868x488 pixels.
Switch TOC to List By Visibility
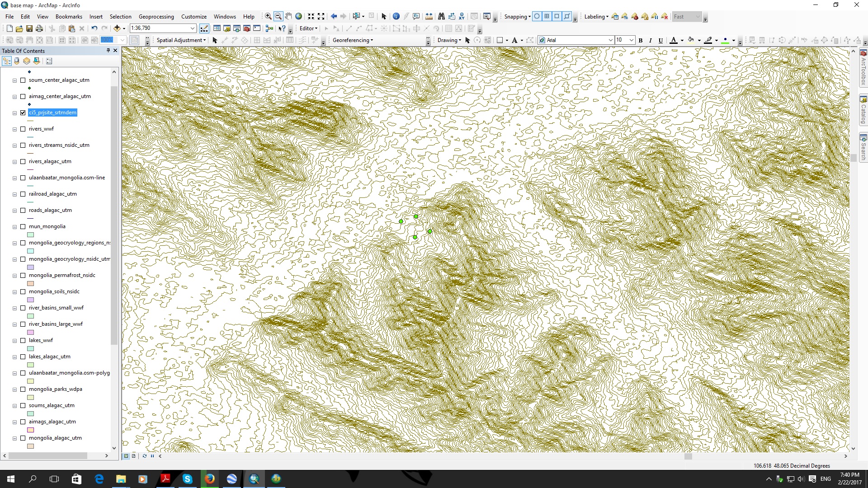click(27, 61)
